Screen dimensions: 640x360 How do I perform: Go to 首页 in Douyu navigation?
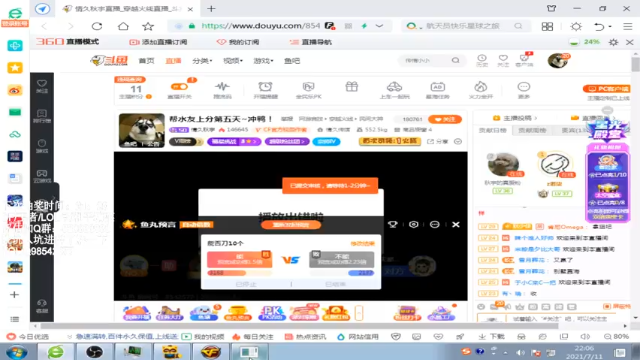coord(147,61)
